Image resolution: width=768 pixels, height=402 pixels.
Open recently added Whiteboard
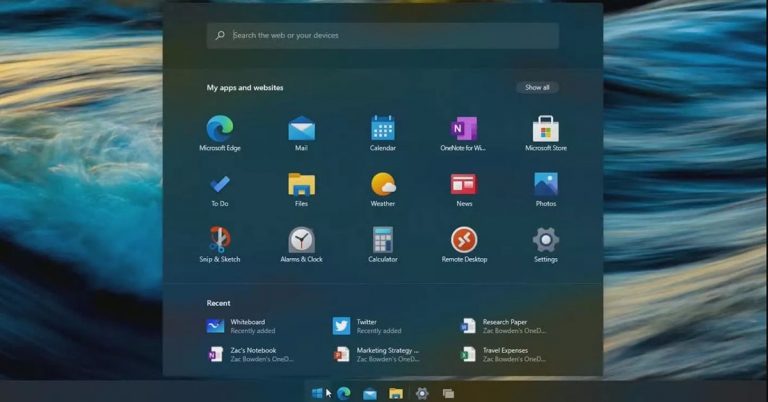(241, 326)
